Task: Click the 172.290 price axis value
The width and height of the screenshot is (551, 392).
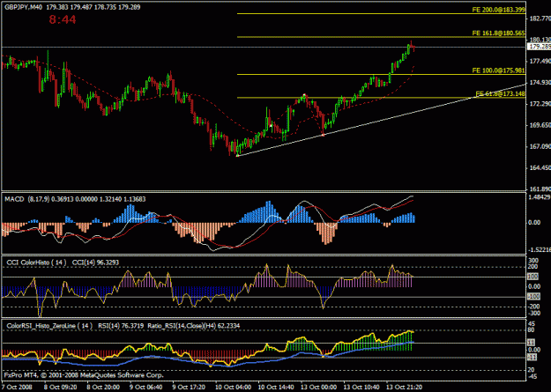Action: click(x=540, y=104)
